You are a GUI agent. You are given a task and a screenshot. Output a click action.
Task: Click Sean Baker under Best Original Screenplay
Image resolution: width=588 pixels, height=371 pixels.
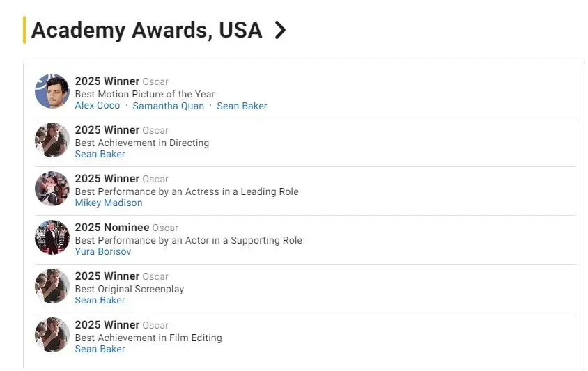100,300
